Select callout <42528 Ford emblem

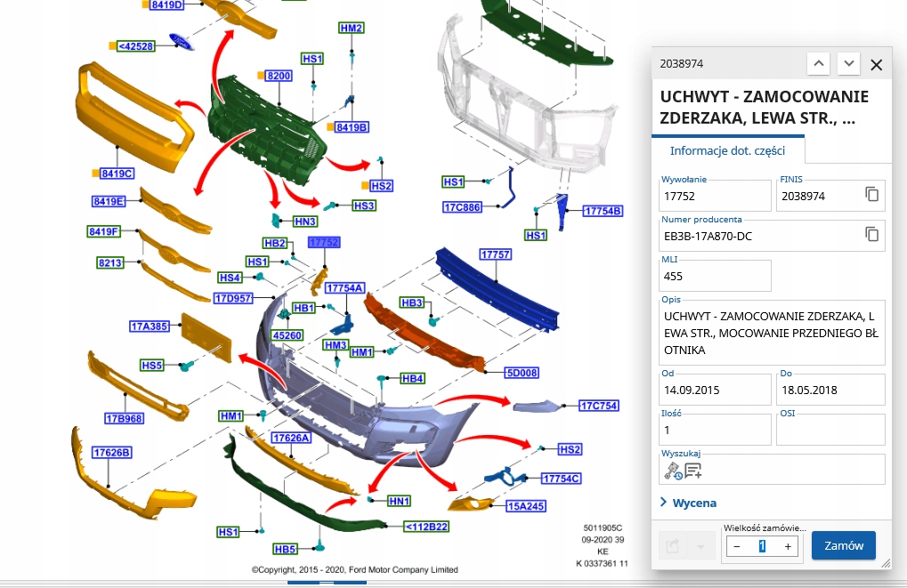136,46
